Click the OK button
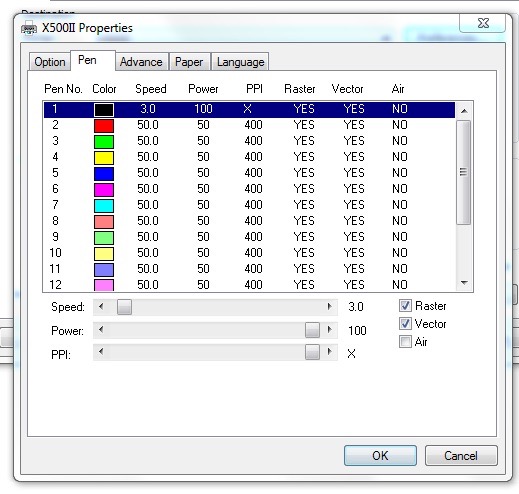Image resolution: width=519 pixels, height=494 pixels. click(380, 455)
